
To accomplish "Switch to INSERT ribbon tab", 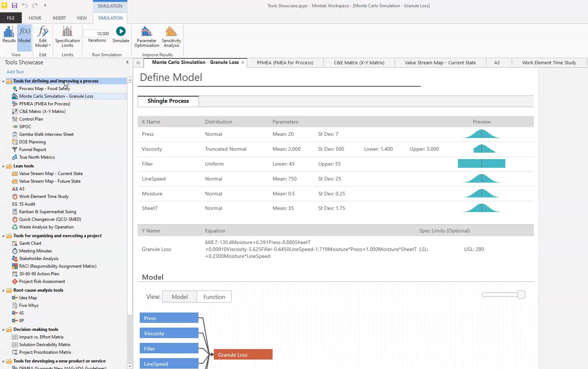I will tap(59, 18).
